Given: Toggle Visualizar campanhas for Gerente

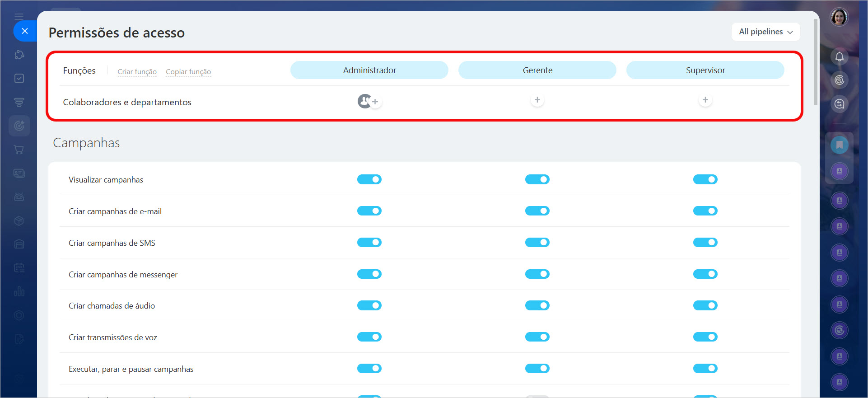Looking at the screenshot, I should (x=537, y=179).
